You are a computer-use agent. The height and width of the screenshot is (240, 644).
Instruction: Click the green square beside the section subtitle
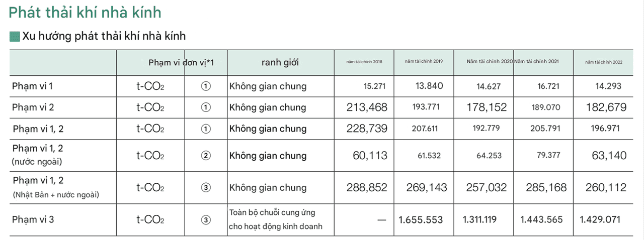(x=15, y=36)
